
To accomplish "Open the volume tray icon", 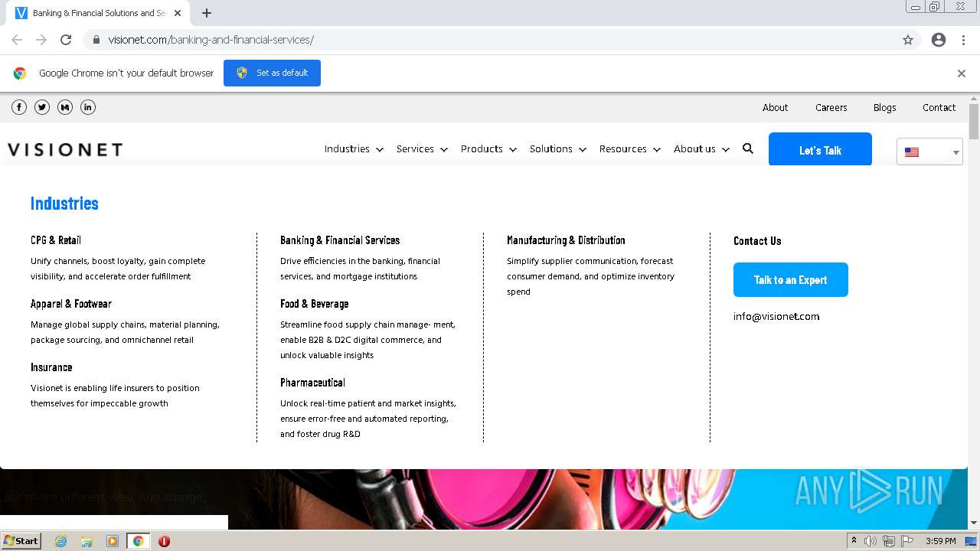I will [871, 541].
